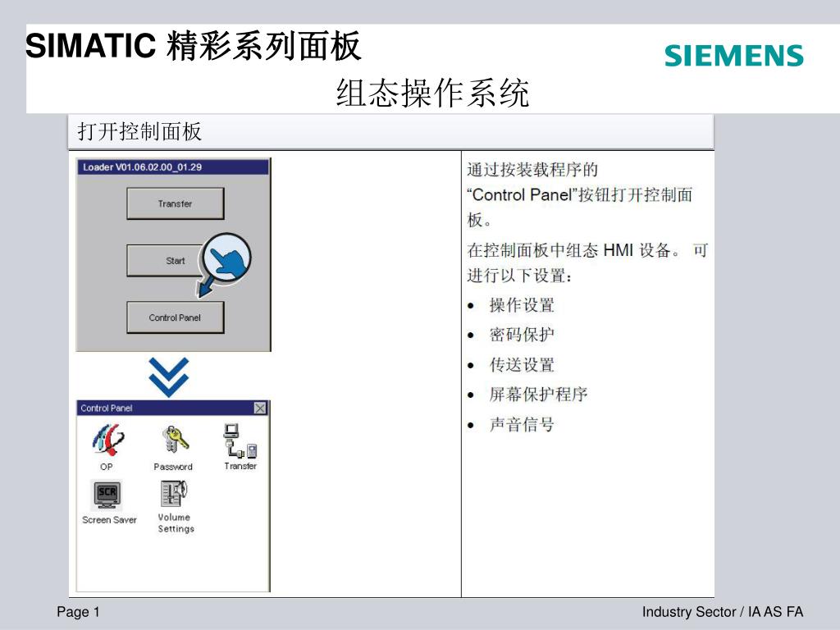Open the Password icon in Control Panel
Screen dimensions: 840x630
pos(176,440)
